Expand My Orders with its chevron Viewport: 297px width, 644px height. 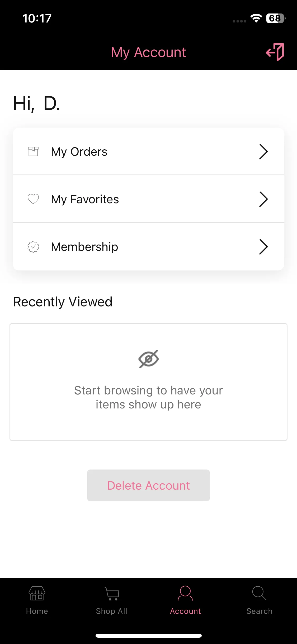pyautogui.click(x=263, y=151)
